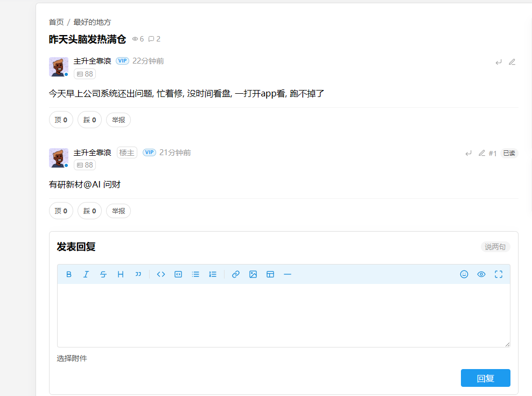Click comment count icon near title
532x396 pixels.
pos(151,39)
